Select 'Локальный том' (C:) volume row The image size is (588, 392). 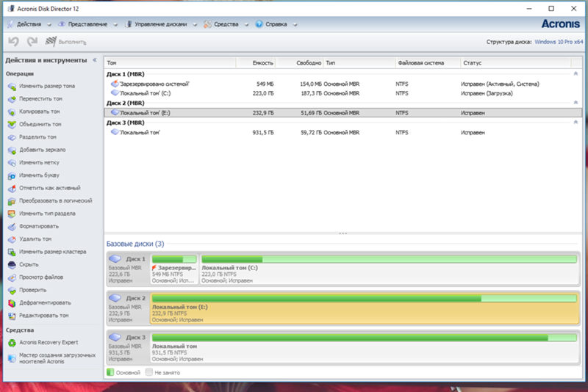click(343, 93)
